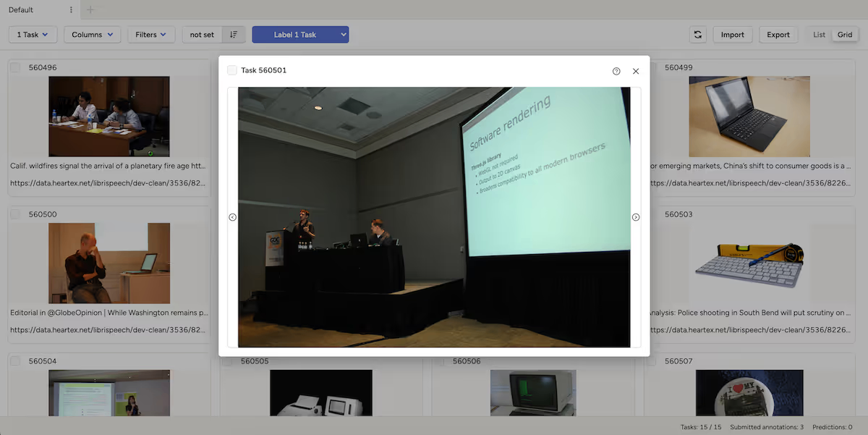Toggle sort order icon next to not set
Viewport: 868px width, 435px height.
point(234,35)
